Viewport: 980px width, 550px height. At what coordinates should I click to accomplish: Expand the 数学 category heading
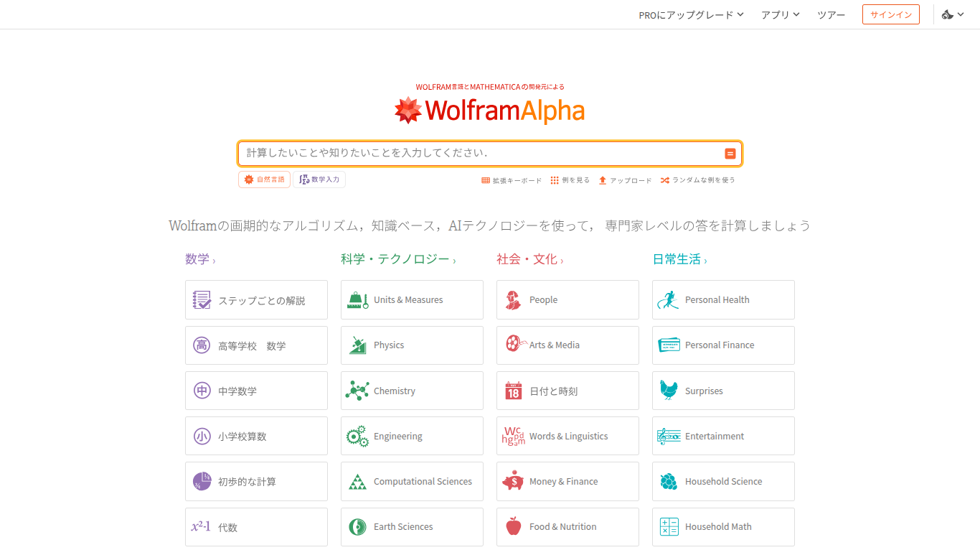click(x=200, y=259)
